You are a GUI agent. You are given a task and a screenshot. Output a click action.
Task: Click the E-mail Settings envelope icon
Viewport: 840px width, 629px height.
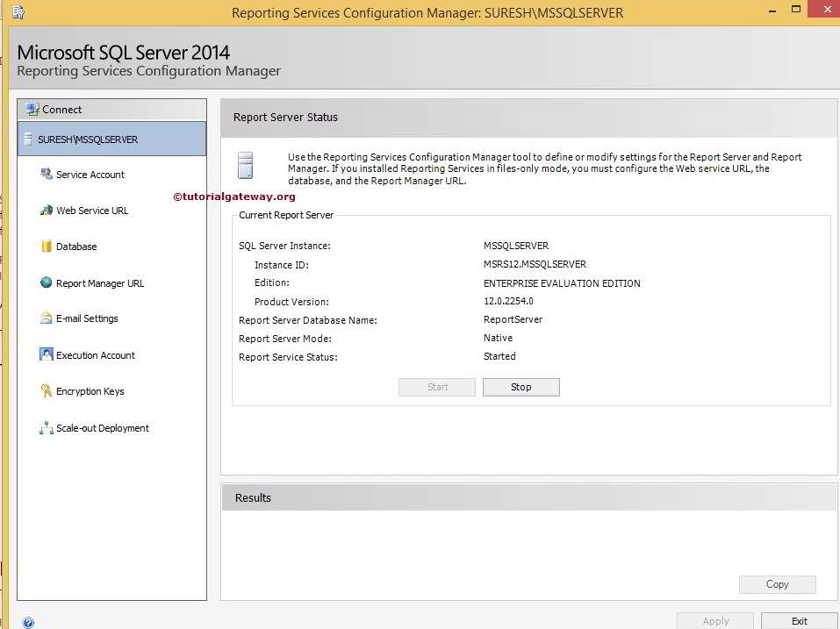pos(47,318)
